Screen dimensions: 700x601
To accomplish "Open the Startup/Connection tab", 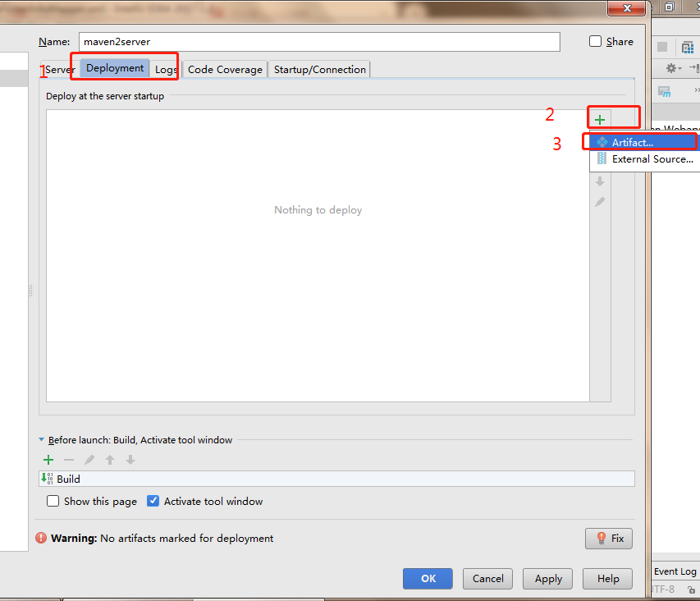I will pos(320,69).
